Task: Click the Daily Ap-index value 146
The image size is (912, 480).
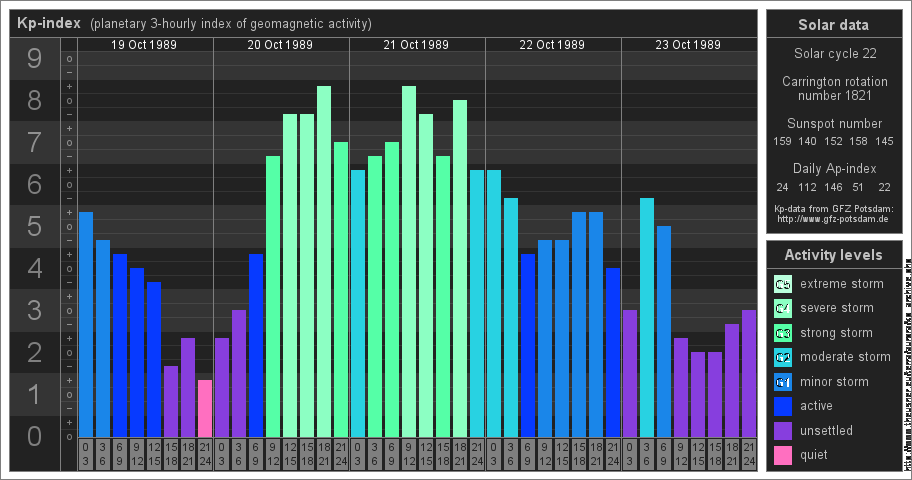Action: tap(832, 187)
